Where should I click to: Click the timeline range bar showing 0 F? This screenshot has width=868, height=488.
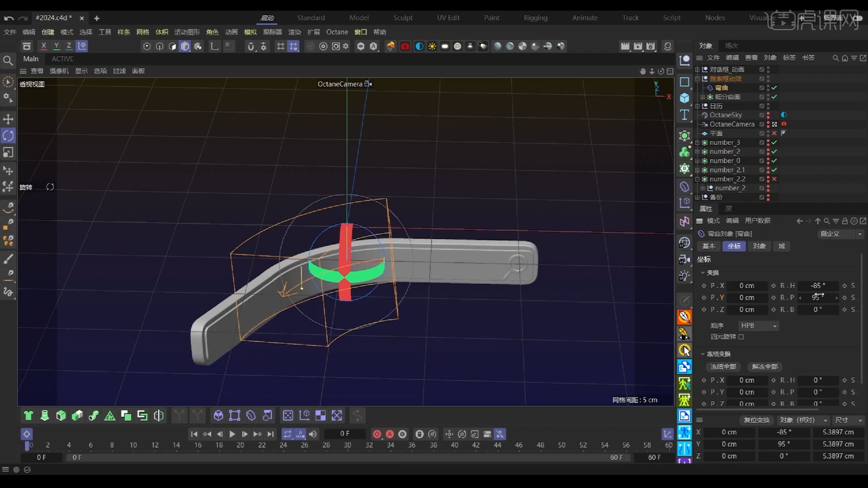tap(349, 458)
